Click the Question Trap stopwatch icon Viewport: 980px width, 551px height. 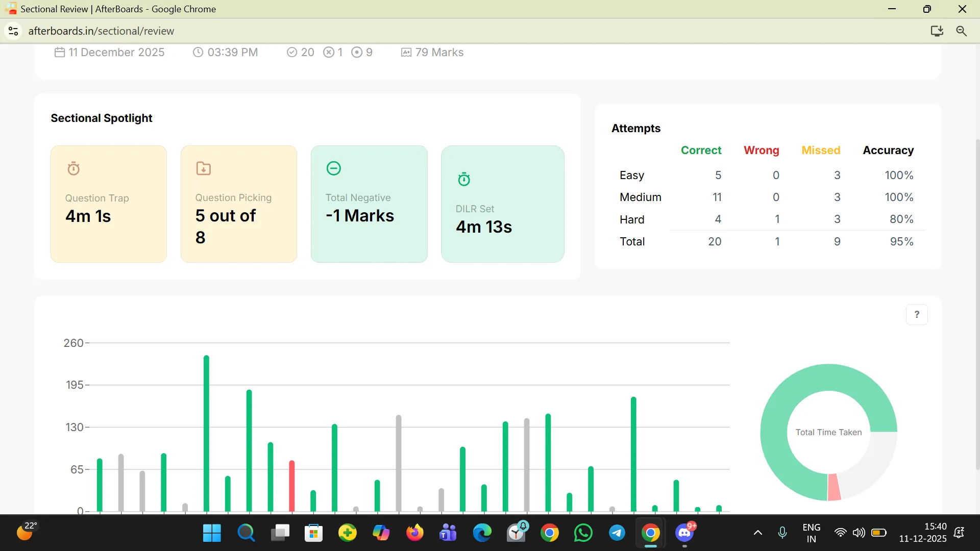pos(73,168)
